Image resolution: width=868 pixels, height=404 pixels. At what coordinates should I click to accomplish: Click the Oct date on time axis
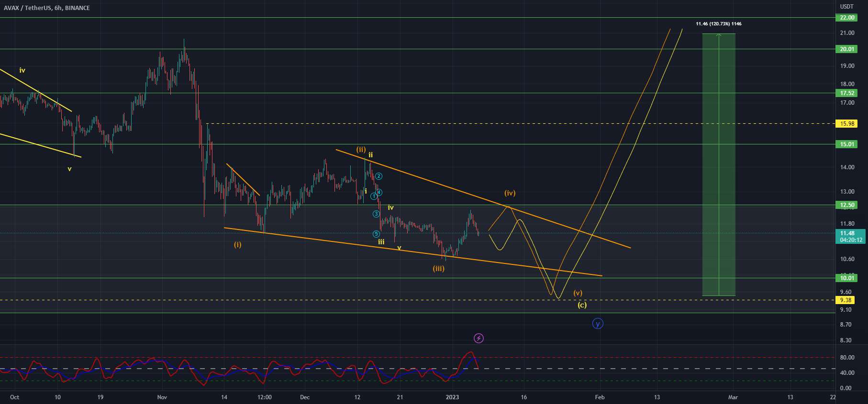pyautogui.click(x=14, y=397)
